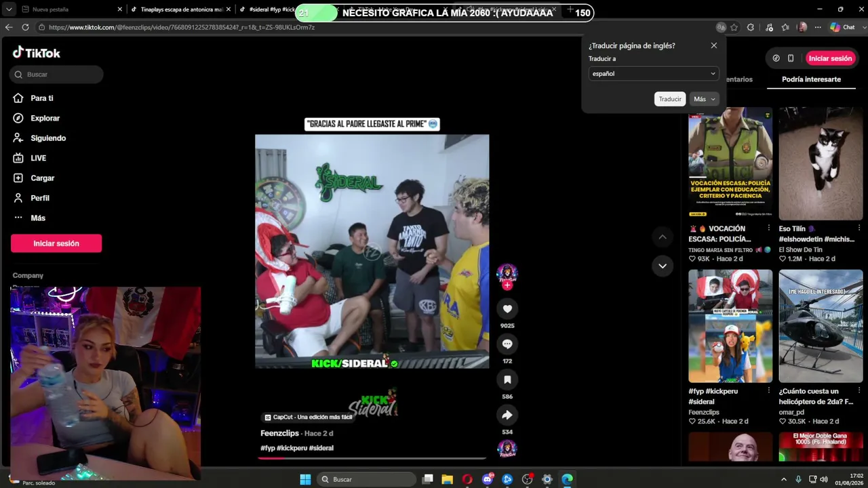
Task: Open the browser tab list dropdown
Action: [x=9, y=9]
